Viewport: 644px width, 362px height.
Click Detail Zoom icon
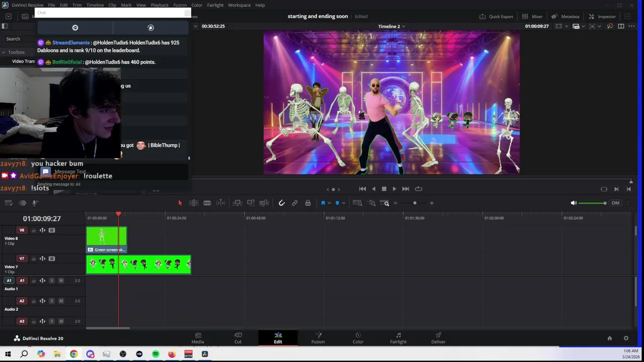(x=372, y=203)
